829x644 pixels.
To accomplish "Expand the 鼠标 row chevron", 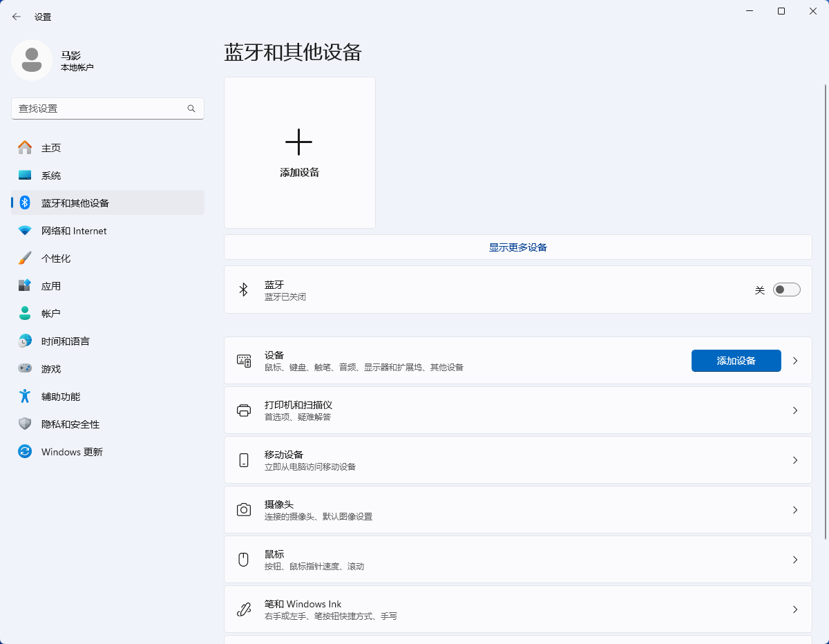I will click(795, 560).
